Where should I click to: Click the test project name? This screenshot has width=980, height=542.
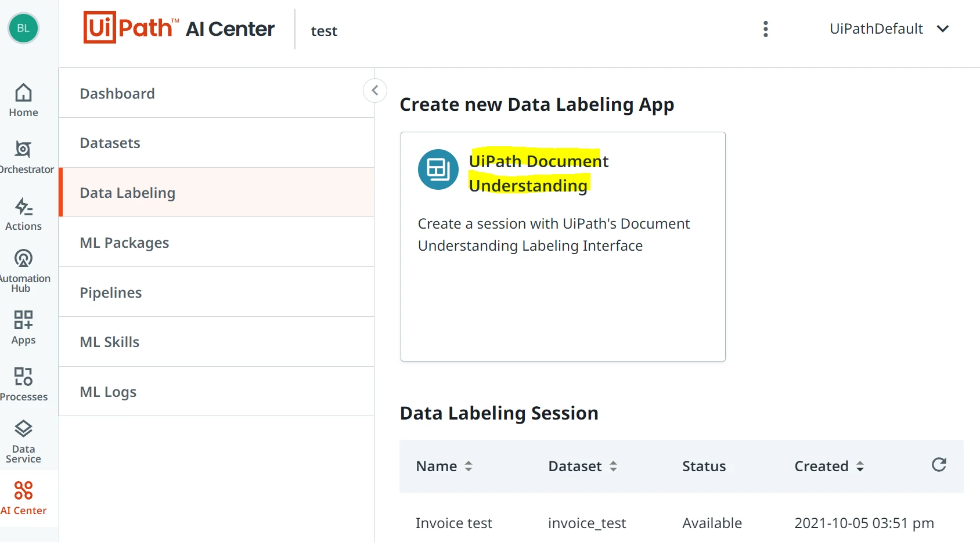click(x=324, y=31)
